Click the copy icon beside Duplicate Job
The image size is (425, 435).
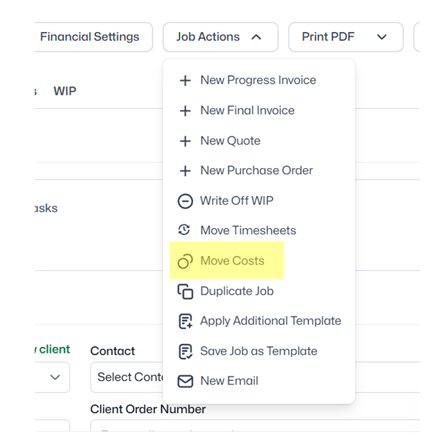coord(185,291)
